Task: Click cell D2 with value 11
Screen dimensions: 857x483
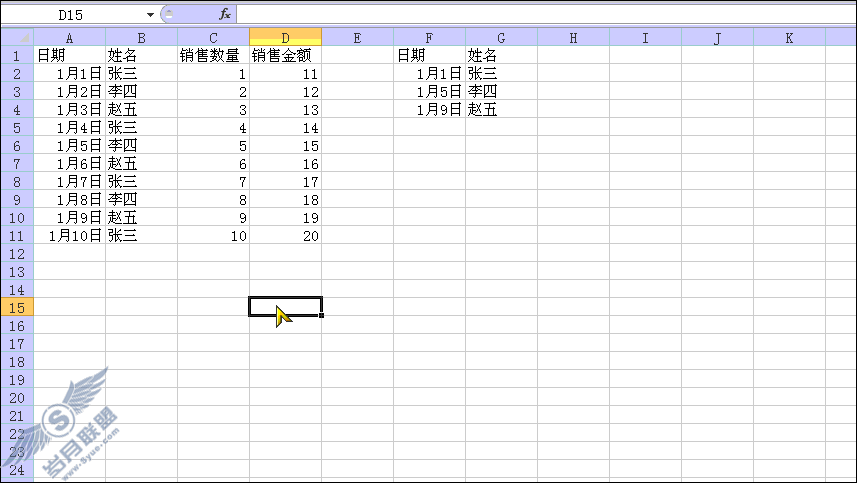Action: [285, 73]
